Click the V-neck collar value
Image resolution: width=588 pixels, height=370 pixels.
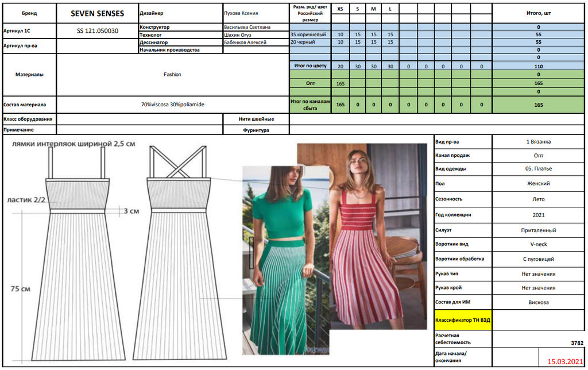point(539,244)
